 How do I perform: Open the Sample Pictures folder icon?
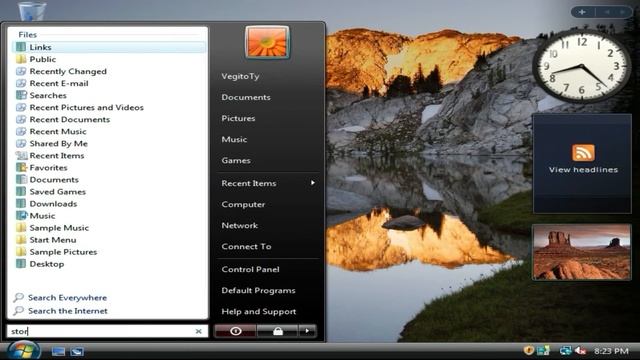pyautogui.click(x=21, y=252)
